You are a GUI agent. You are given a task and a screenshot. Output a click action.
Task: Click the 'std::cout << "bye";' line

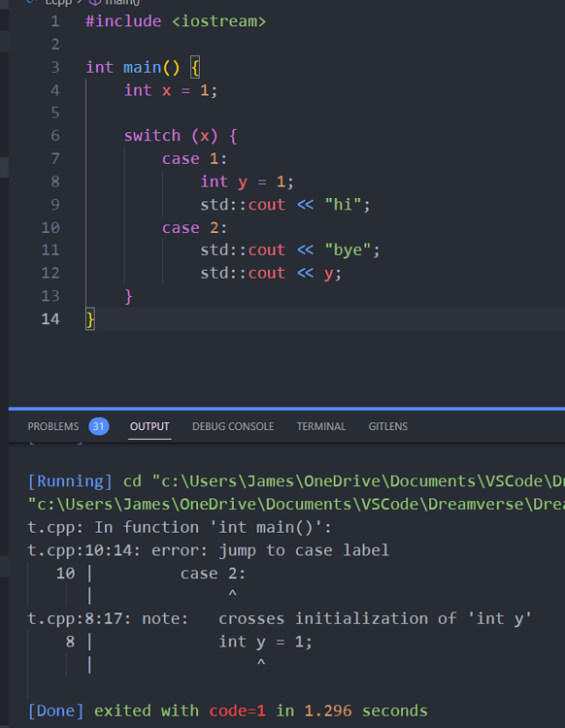pos(290,250)
